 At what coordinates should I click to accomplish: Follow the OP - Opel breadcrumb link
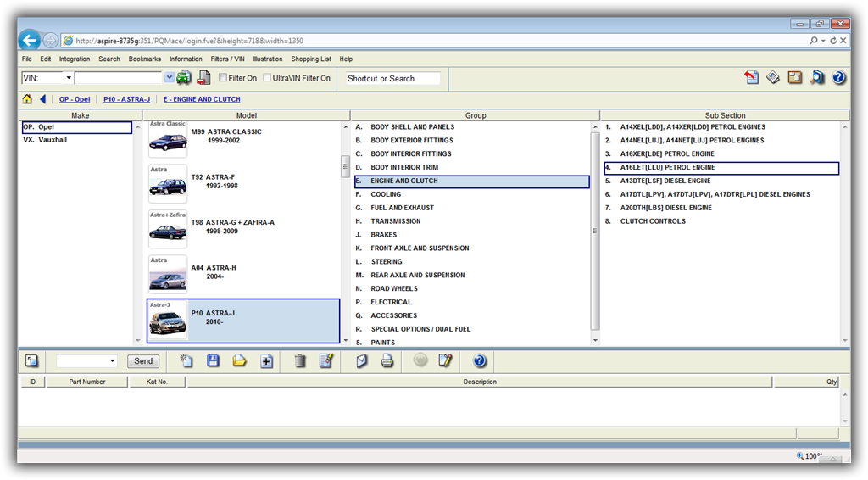pyautogui.click(x=75, y=99)
